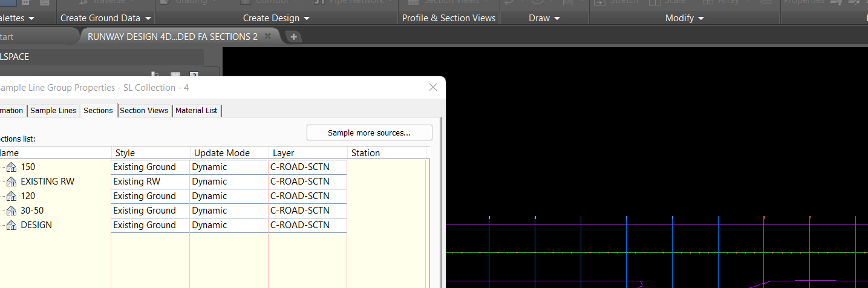Image resolution: width=868 pixels, height=288 pixels.
Task: Click Dynamic update mode for row 120
Action: tap(229, 196)
